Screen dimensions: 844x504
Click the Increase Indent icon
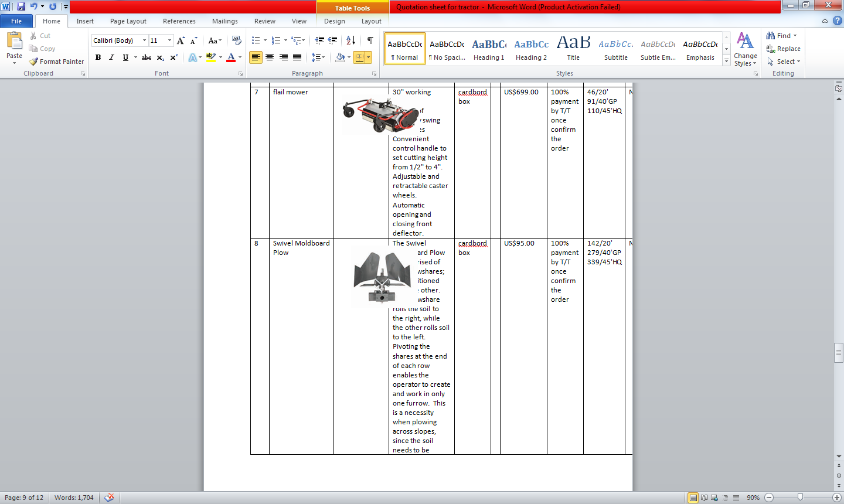tap(332, 40)
